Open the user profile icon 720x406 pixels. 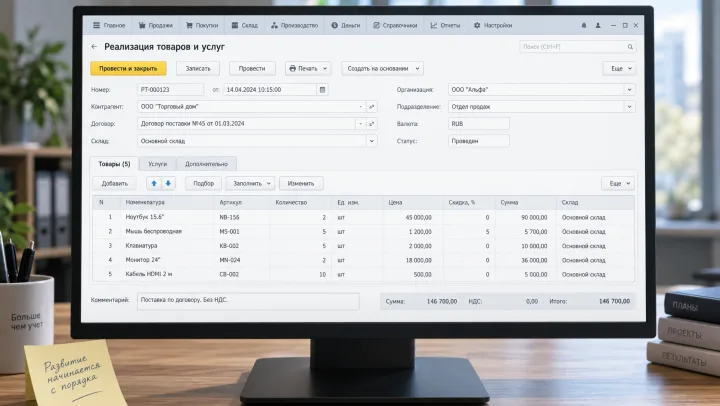pyautogui.click(x=598, y=25)
